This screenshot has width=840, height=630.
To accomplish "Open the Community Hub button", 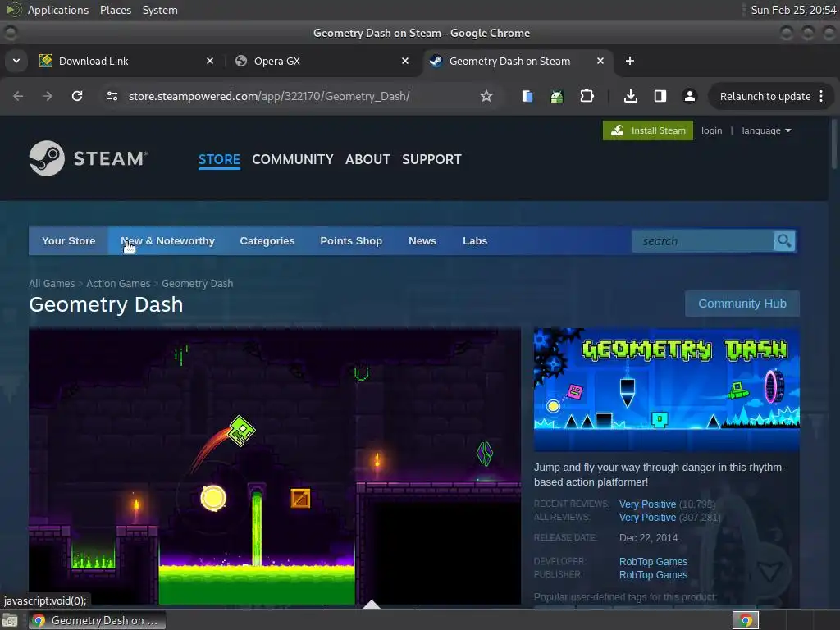I will click(742, 304).
